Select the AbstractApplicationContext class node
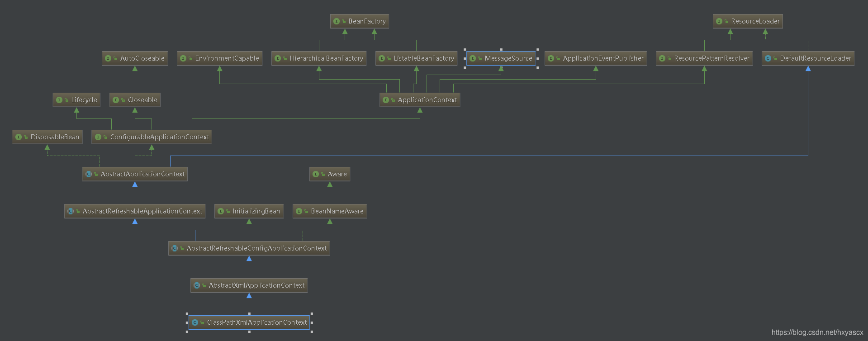Image resolution: width=868 pixels, height=341 pixels. [x=135, y=174]
